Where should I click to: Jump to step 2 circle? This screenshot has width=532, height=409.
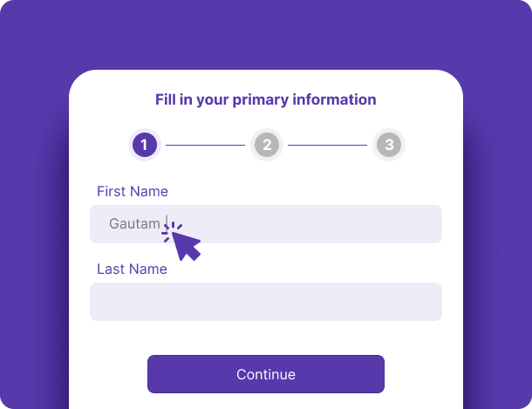coord(267,145)
